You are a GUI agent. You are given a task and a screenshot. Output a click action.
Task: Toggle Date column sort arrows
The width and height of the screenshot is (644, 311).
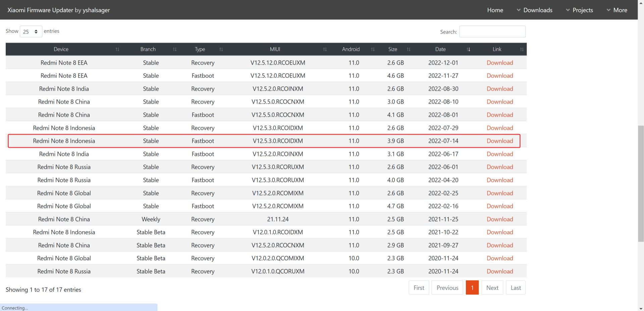pyautogui.click(x=468, y=49)
